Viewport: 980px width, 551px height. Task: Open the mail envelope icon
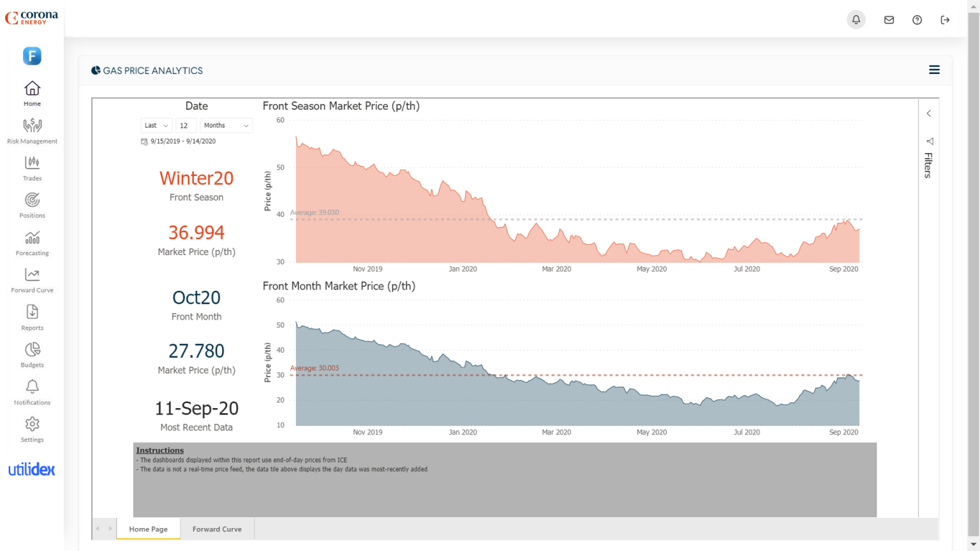(889, 20)
